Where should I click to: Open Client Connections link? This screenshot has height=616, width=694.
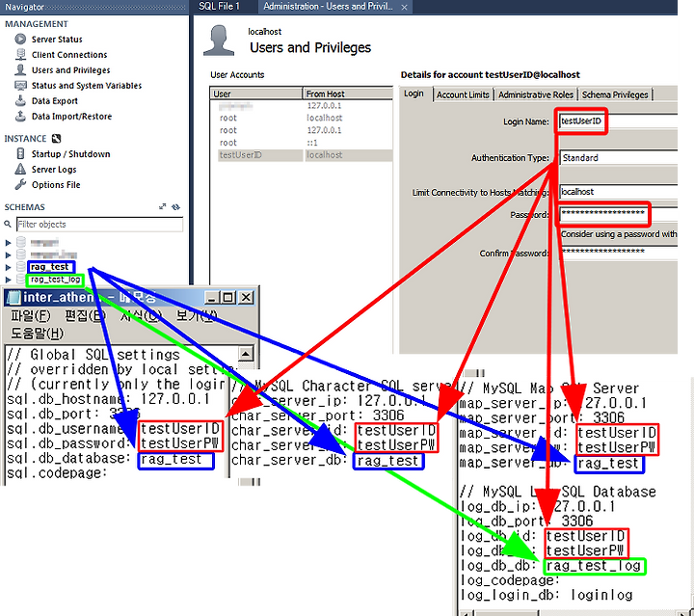69,55
